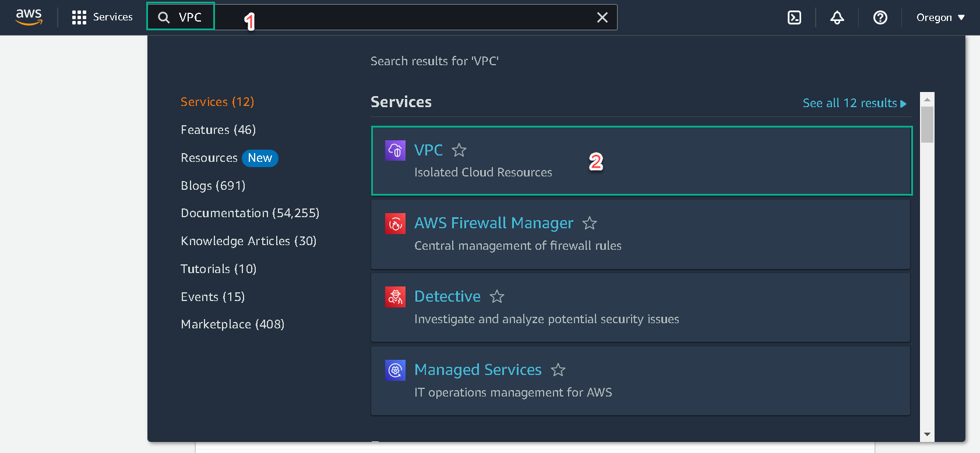Screen dimensions: 980x453
Task: Click the AWS Firewall Manager icon
Action: click(x=395, y=224)
